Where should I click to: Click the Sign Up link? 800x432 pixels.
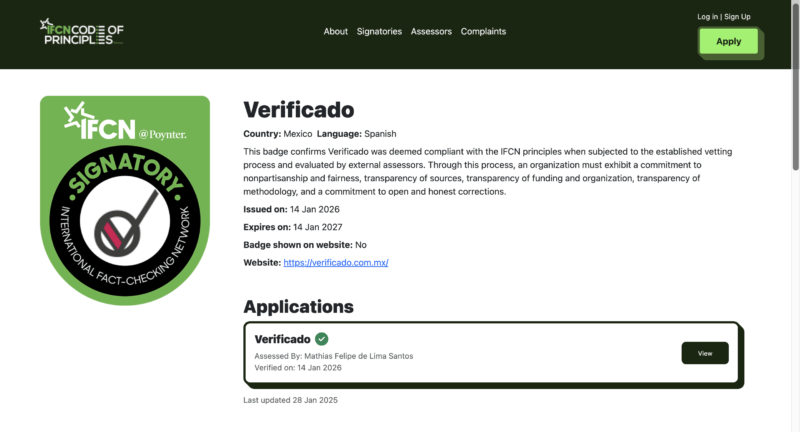[x=737, y=17]
